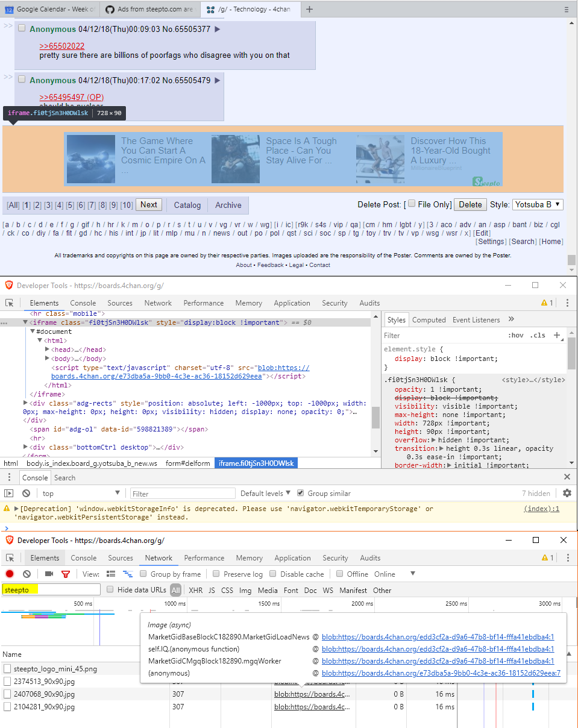Clear the console with the ban icon

point(27,494)
